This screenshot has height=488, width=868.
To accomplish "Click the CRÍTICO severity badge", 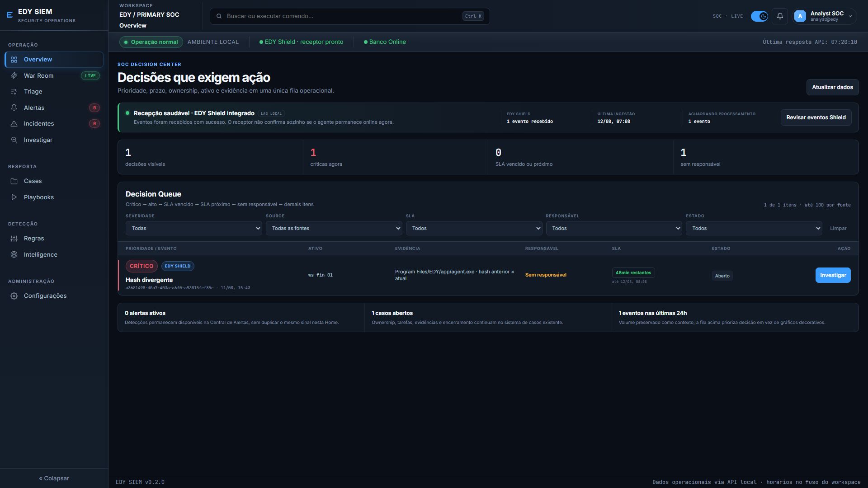I will (x=142, y=266).
